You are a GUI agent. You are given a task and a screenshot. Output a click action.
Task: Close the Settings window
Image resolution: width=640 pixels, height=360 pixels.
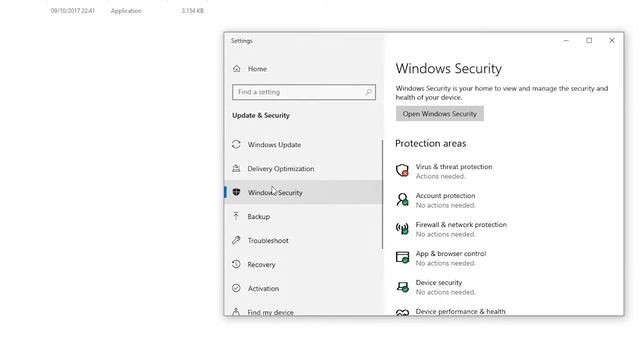(612, 40)
